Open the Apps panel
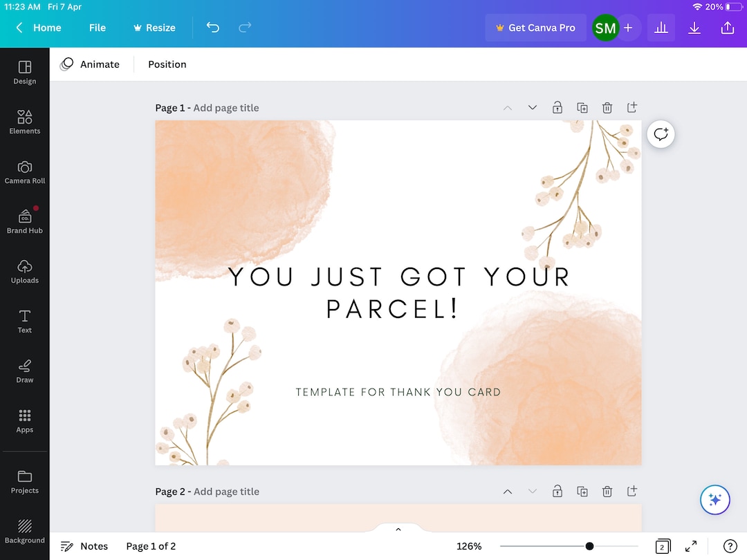 pos(25,420)
